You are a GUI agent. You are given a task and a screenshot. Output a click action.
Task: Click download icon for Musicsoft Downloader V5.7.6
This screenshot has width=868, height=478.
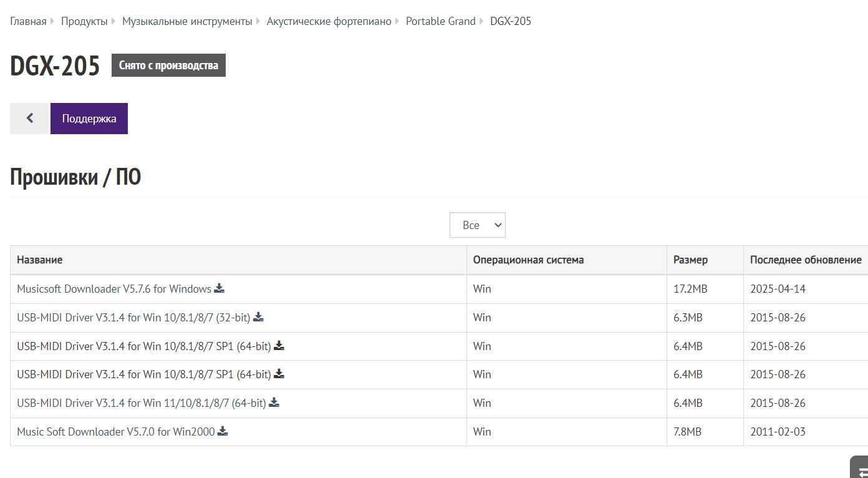tap(219, 288)
